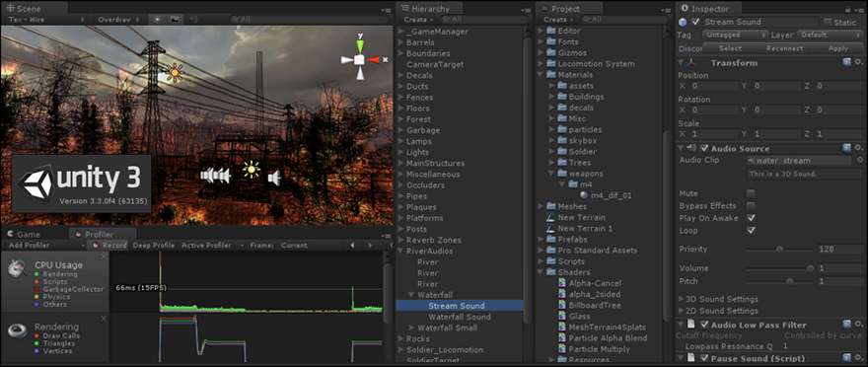Go to next profiler frame
Image resolution: width=868 pixels, height=367 pixels.
(369, 246)
